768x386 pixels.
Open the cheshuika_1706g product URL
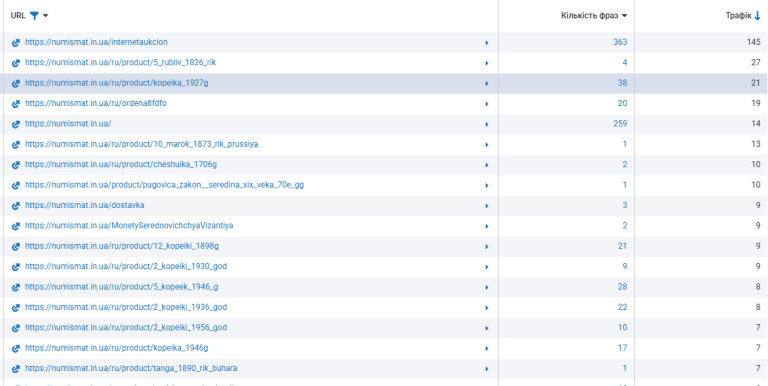[x=121, y=165]
